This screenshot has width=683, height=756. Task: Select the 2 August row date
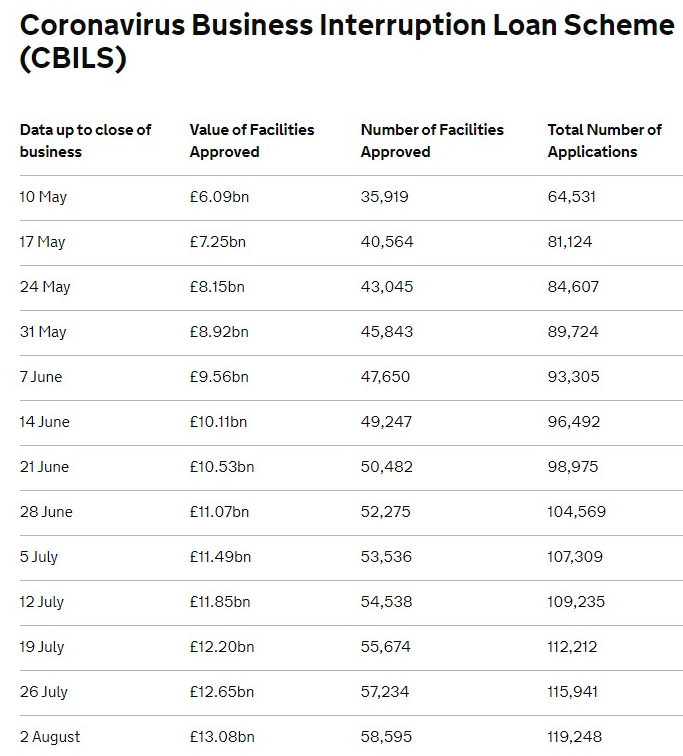(50, 737)
